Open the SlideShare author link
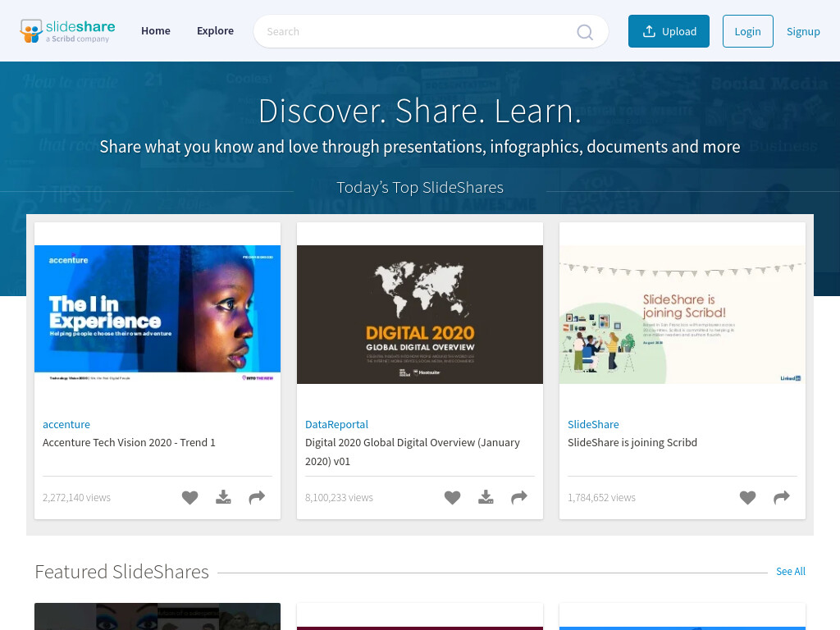The height and width of the screenshot is (630, 840). coord(594,424)
